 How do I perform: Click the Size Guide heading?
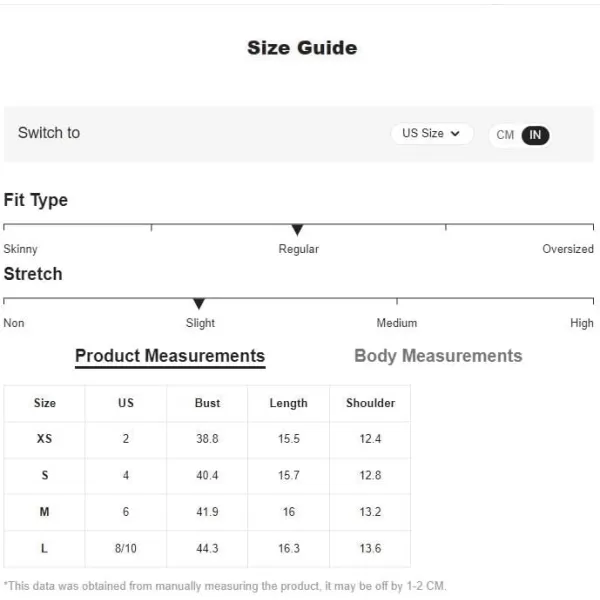(302, 48)
